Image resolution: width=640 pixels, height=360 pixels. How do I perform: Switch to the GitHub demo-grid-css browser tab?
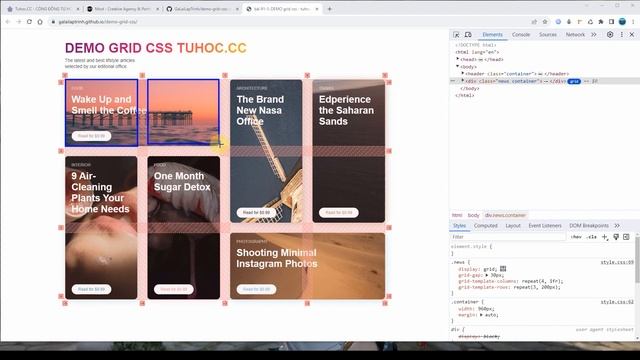[x=202, y=9]
